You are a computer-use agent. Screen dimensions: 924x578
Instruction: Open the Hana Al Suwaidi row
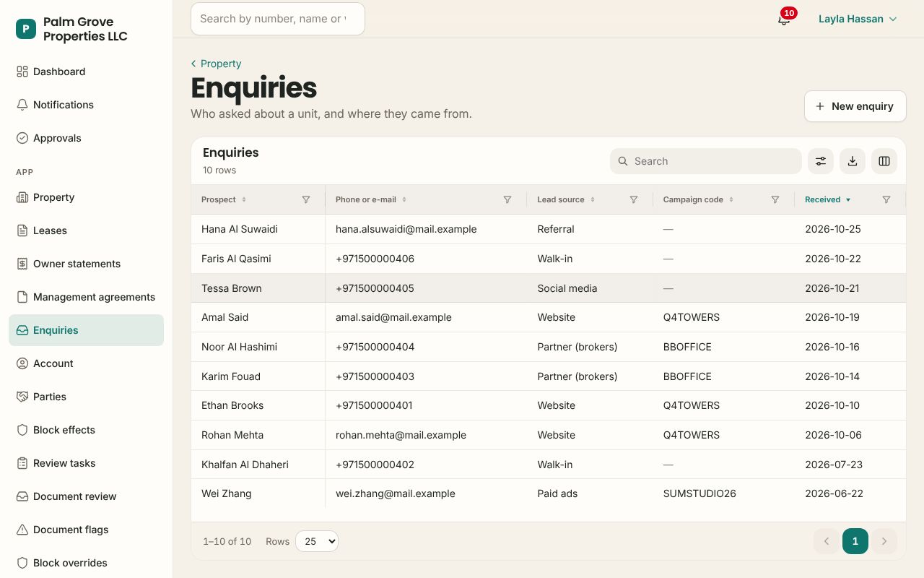[549, 229]
